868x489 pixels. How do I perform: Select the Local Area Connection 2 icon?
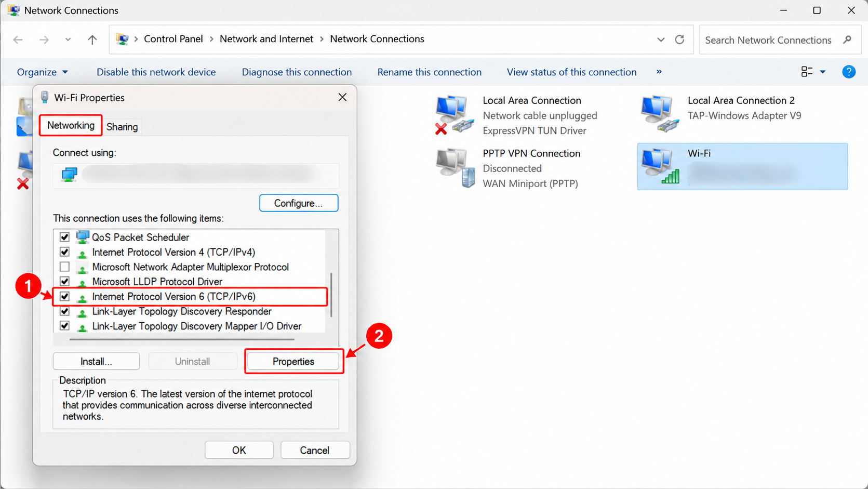[x=660, y=113]
